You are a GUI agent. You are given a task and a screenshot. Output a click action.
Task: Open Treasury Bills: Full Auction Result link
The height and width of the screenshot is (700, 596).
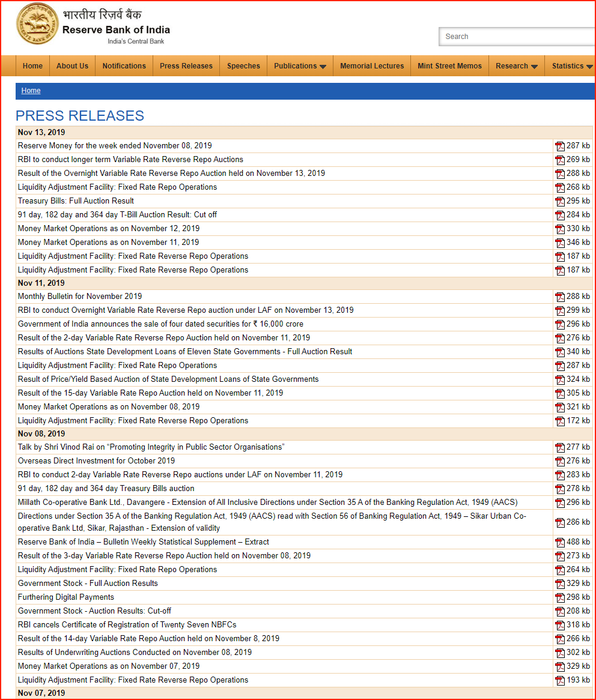[x=76, y=201]
